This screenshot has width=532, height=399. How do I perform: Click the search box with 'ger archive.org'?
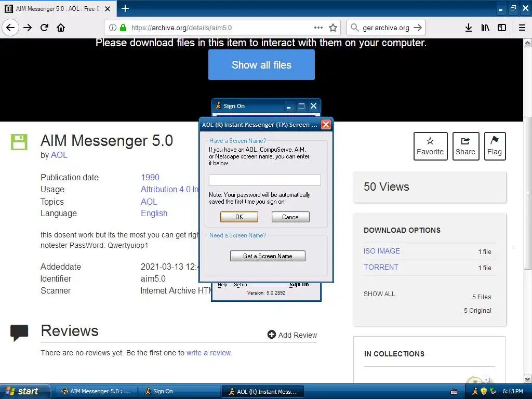(x=386, y=28)
